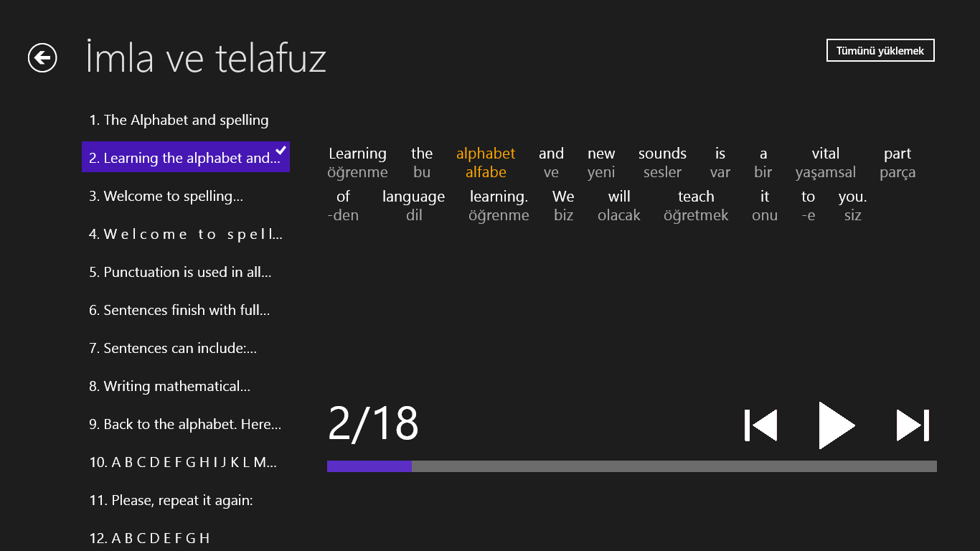Click the Tümünü yüklemek button
Screen dimensions: 980x551
[x=880, y=51]
